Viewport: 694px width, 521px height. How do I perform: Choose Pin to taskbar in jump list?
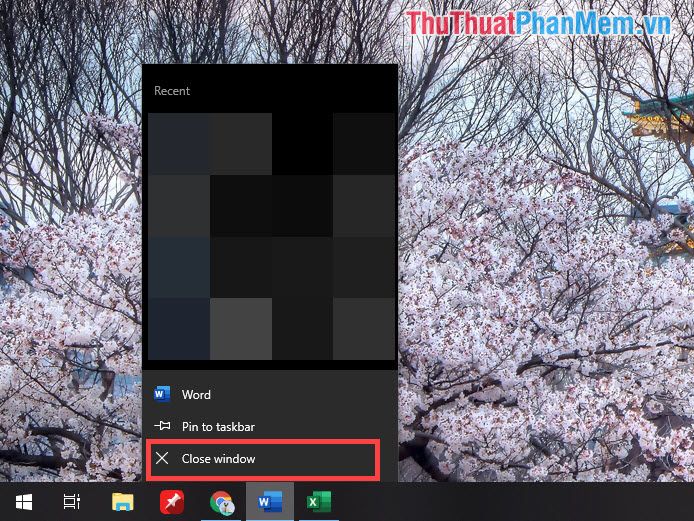pyautogui.click(x=270, y=427)
